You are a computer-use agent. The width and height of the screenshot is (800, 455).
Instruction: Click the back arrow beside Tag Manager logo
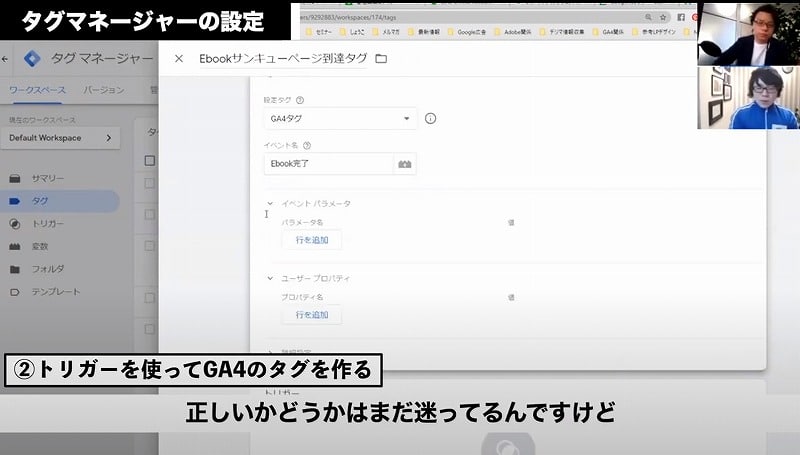(5, 59)
